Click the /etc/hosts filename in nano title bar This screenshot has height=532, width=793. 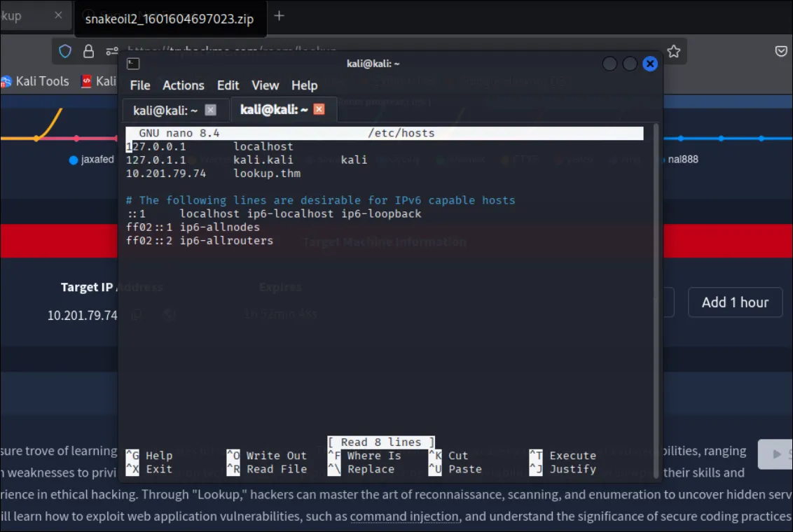click(401, 133)
